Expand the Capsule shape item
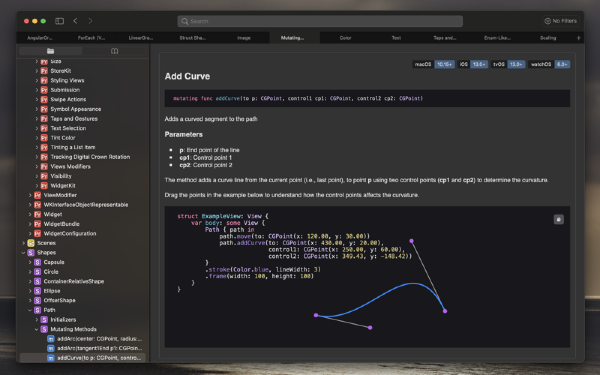 pyautogui.click(x=30, y=262)
